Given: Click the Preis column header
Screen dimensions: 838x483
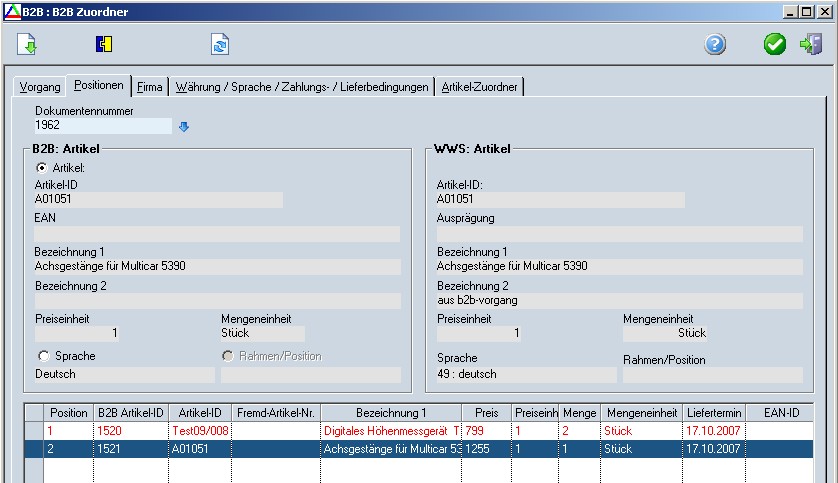Looking at the screenshot, I should click(485, 413).
